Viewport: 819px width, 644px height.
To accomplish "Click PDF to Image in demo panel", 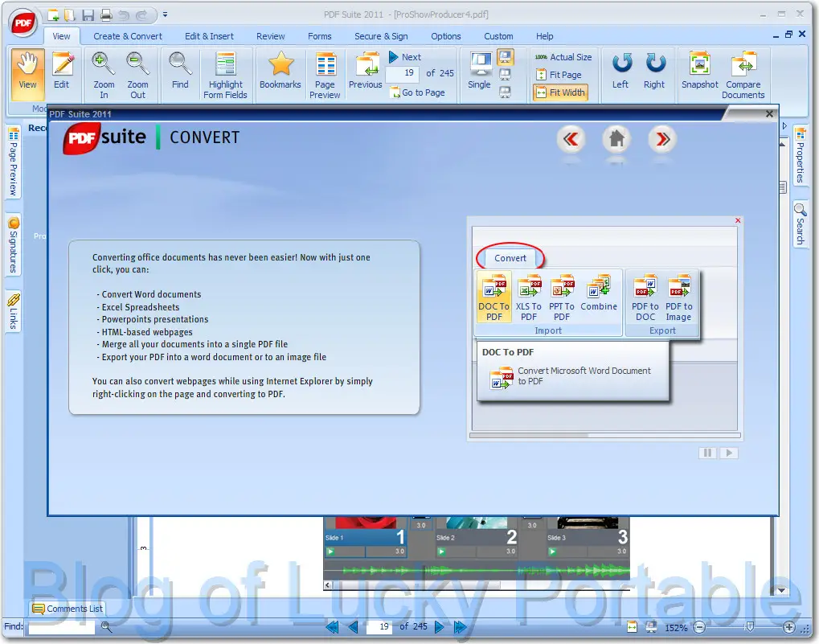I will click(x=678, y=297).
